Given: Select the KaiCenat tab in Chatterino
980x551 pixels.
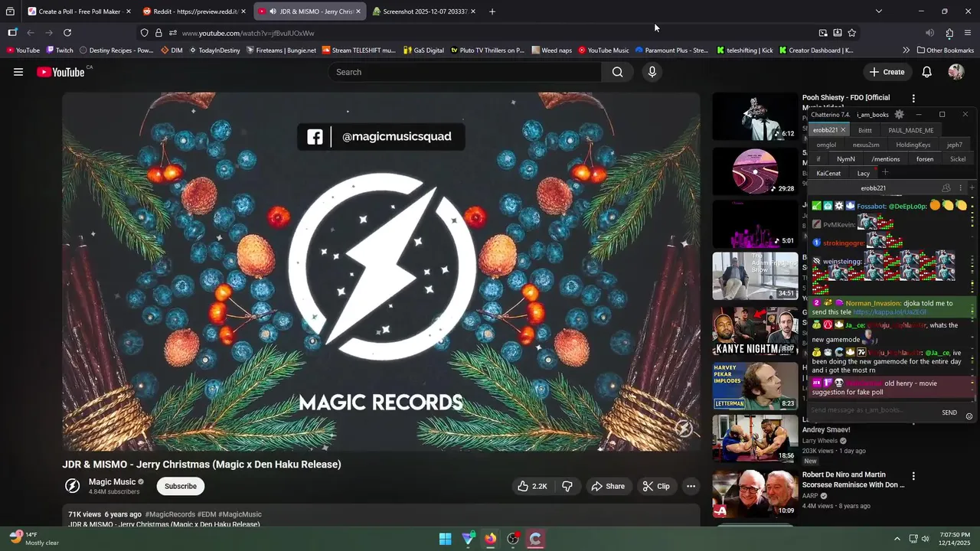Looking at the screenshot, I should (828, 174).
